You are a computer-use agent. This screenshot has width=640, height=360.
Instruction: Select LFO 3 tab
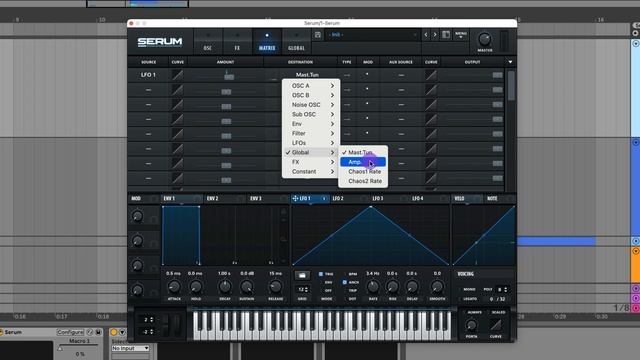[388, 198]
